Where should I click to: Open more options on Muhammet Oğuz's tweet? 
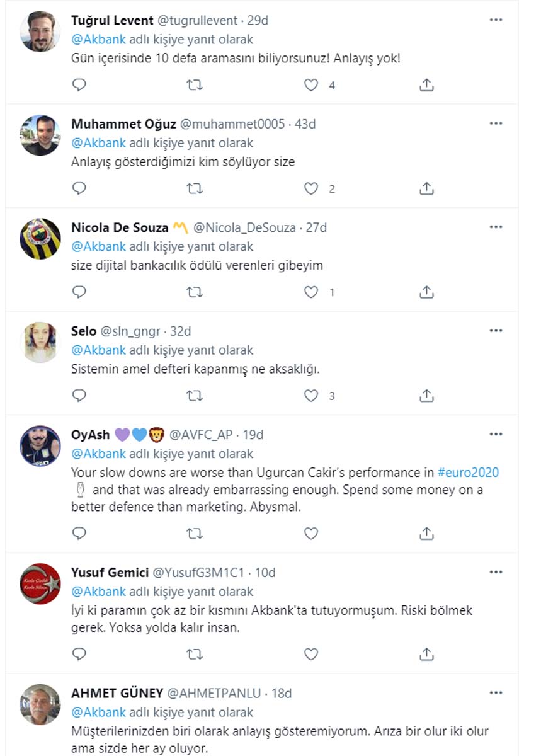tap(496, 123)
